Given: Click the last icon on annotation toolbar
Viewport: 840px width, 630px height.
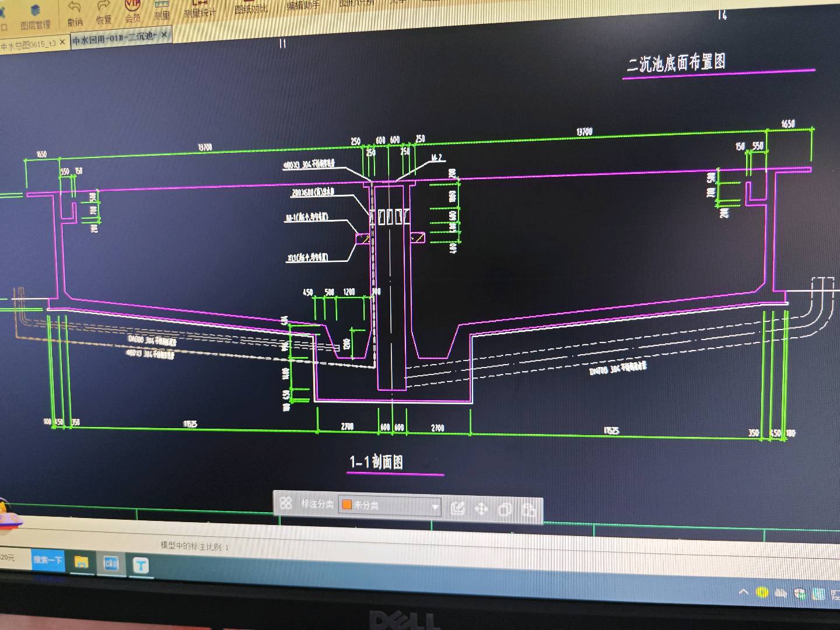Looking at the screenshot, I should (529, 510).
